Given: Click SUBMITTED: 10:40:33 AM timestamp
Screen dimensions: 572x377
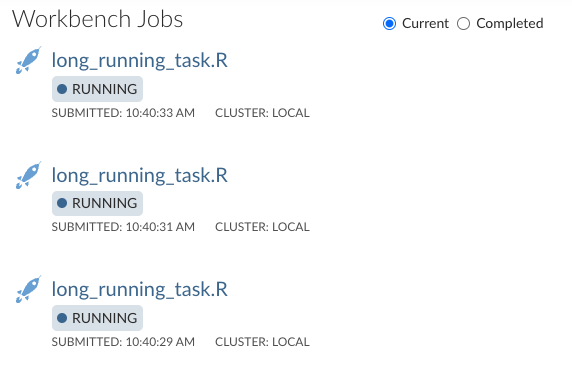Looking at the screenshot, I should (x=123, y=113).
